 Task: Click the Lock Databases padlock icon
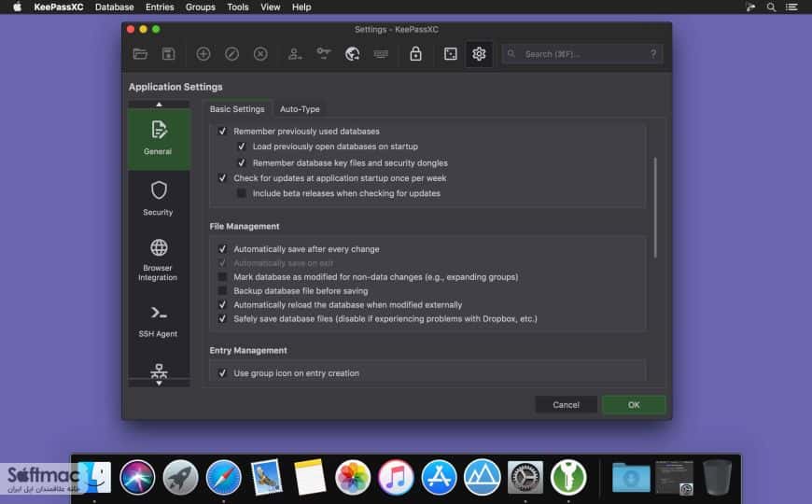pos(415,54)
